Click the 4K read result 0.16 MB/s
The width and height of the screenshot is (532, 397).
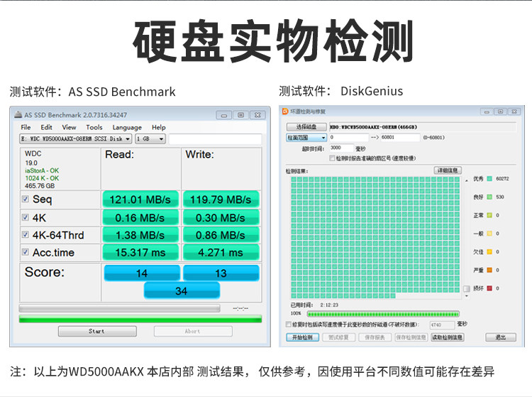click(x=140, y=218)
